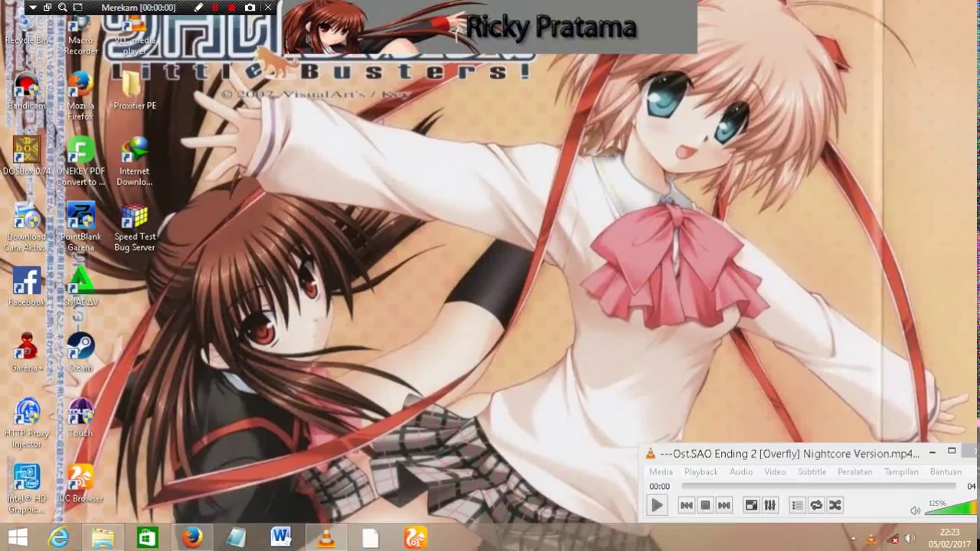The image size is (980, 551).
Task: Skip to previous track in VLC
Action: (x=687, y=505)
